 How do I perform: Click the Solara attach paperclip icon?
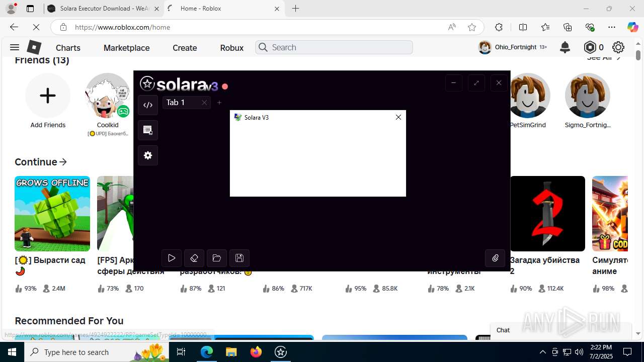[x=495, y=258]
